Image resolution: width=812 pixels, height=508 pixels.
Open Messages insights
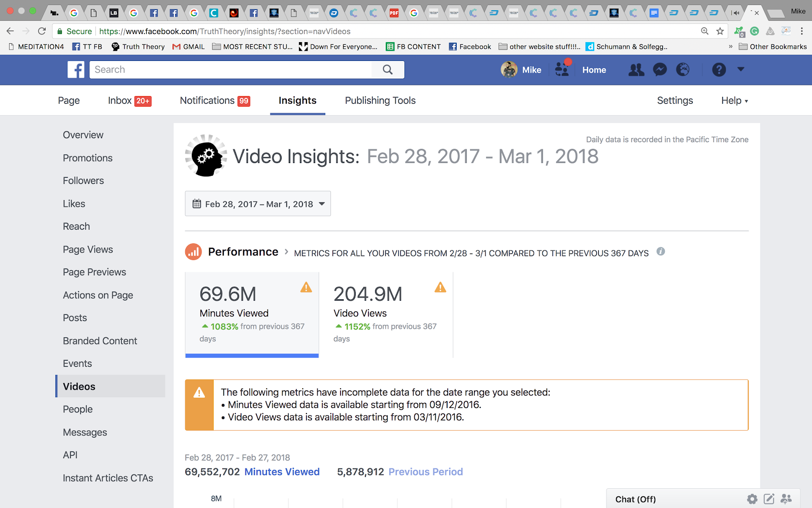pos(85,432)
